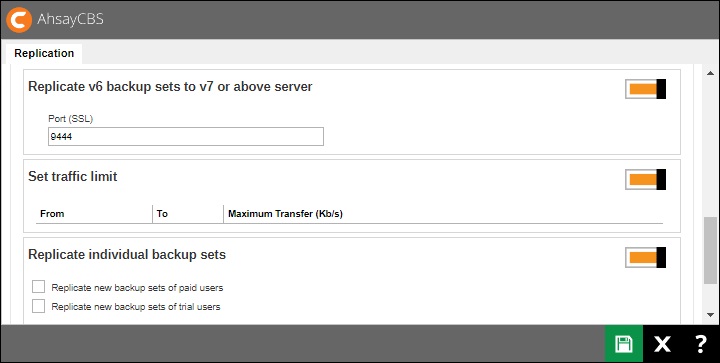Click the Set traffic limit heading
720x363 pixels.
tap(73, 176)
